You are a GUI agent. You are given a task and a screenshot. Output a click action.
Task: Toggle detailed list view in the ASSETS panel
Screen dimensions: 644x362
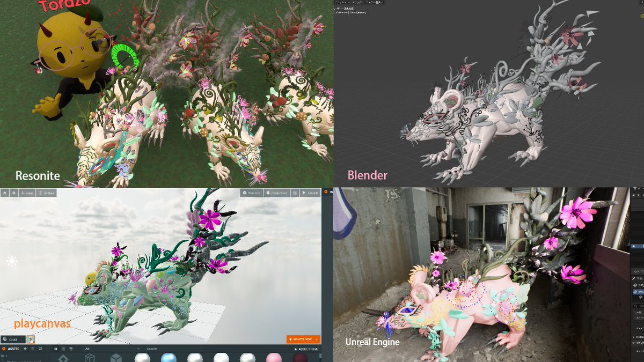[71, 349]
